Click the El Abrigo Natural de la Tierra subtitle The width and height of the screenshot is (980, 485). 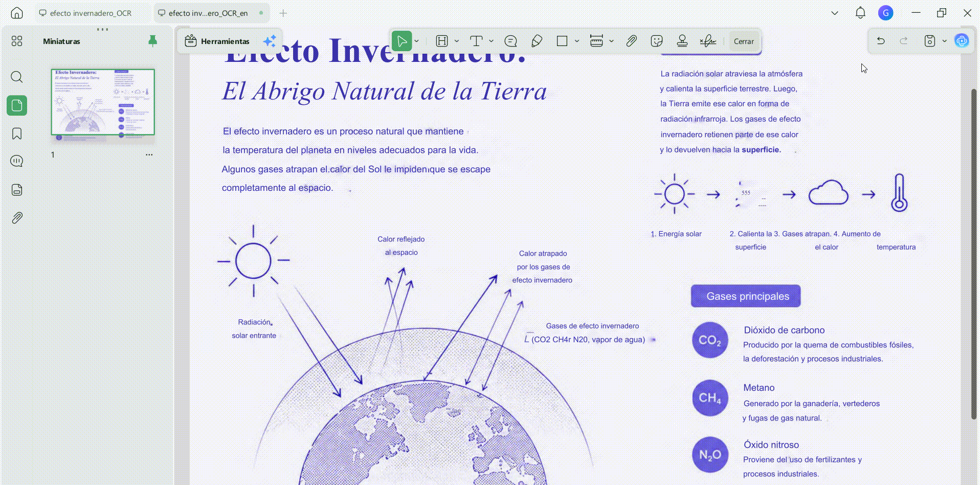point(385,92)
